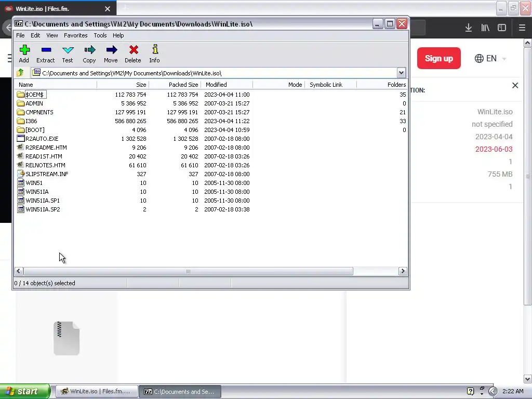Image resolution: width=532 pixels, height=399 pixels.
Task: Click the red Sign up button
Action: [438, 58]
